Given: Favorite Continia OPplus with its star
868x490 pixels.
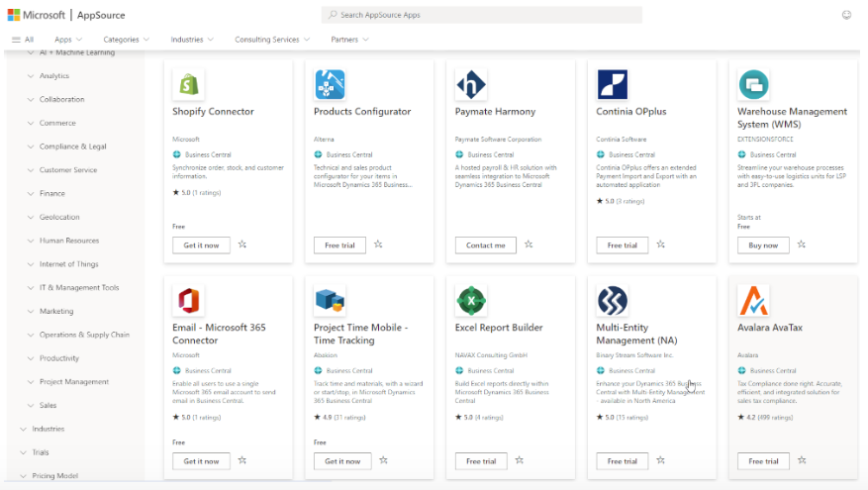Looking at the screenshot, I should tap(660, 245).
